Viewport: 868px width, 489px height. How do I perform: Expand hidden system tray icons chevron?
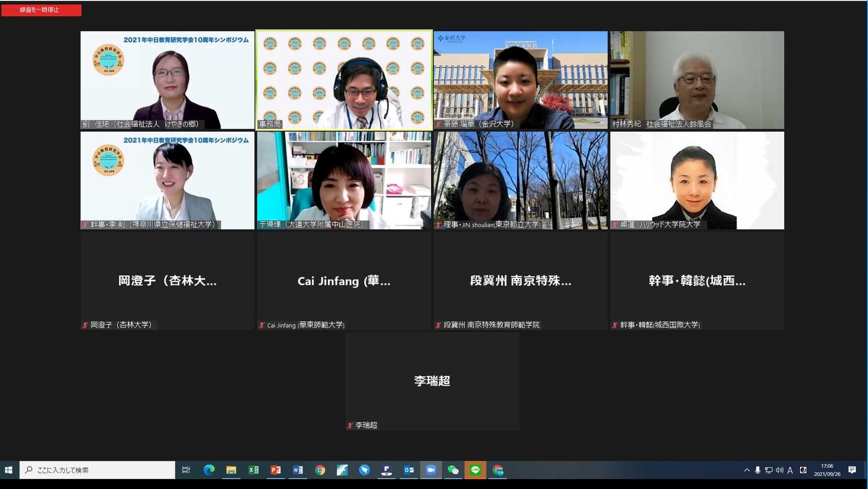(747, 470)
